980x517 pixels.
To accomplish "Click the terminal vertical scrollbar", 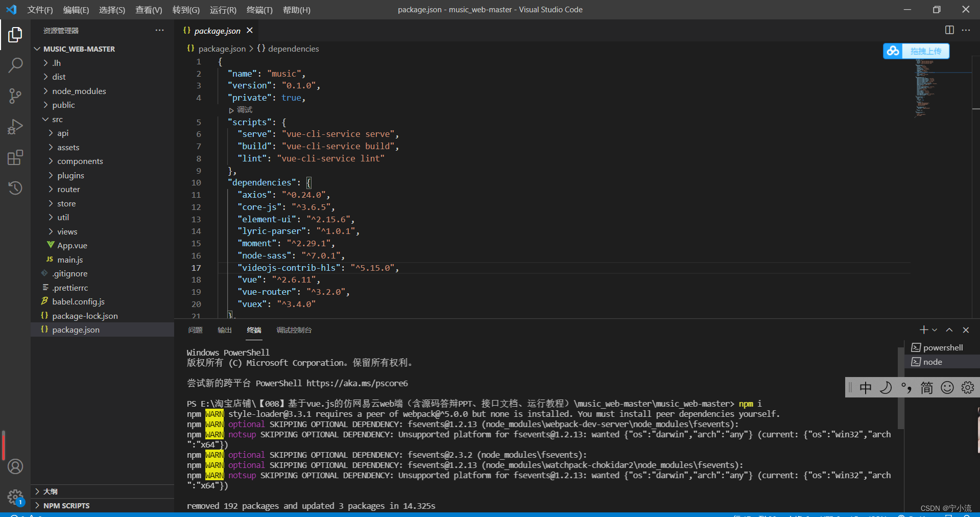I will coord(901,388).
